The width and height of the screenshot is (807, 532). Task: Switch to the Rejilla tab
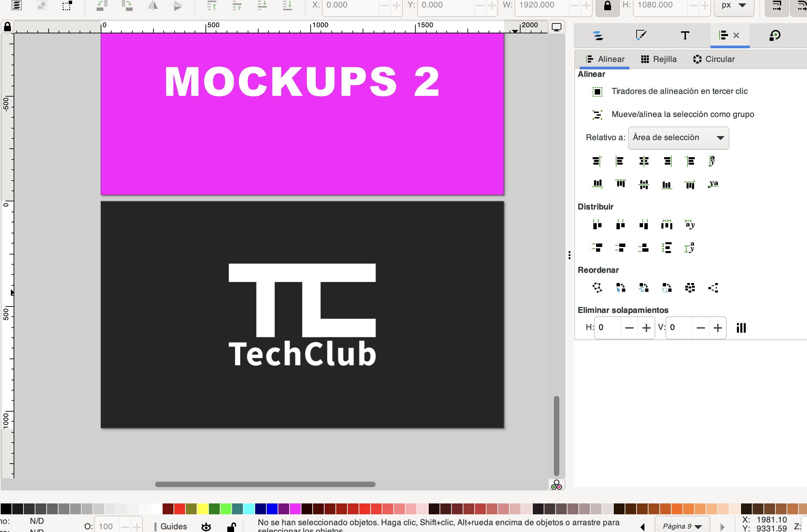[x=659, y=59]
